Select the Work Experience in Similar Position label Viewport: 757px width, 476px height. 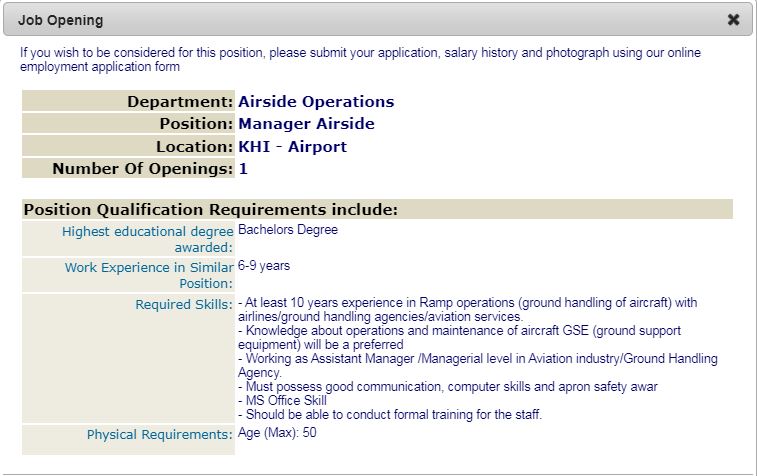tap(149, 275)
